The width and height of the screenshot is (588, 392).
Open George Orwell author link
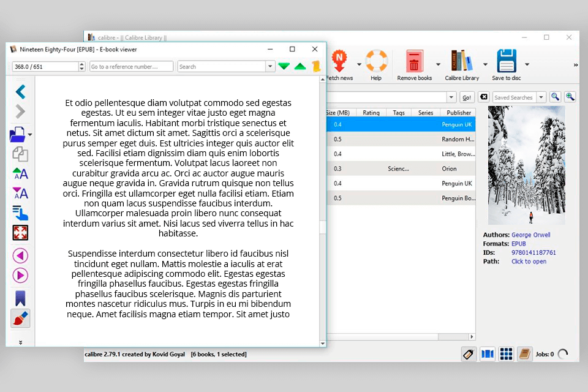(x=530, y=235)
